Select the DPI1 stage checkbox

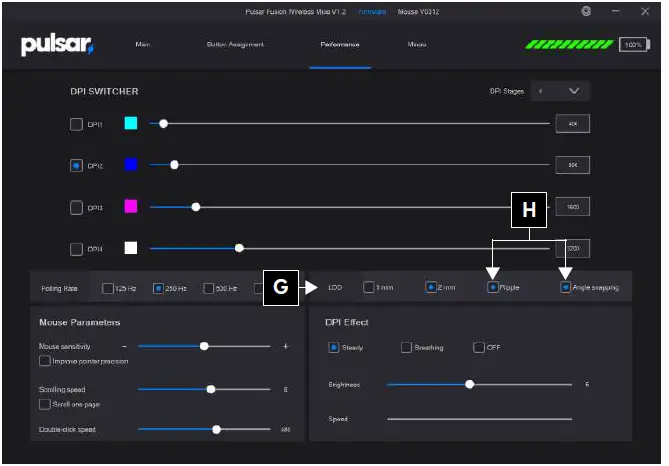(76, 124)
